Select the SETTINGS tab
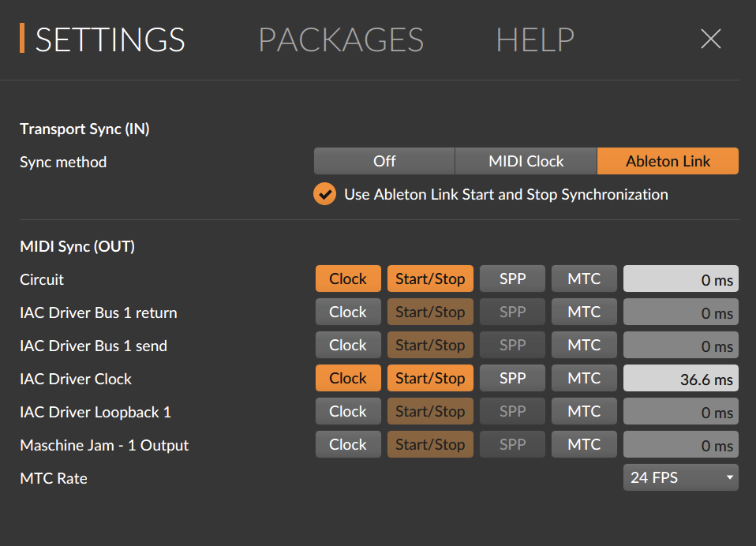This screenshot has width=756, height=546. tap(110, 39)
